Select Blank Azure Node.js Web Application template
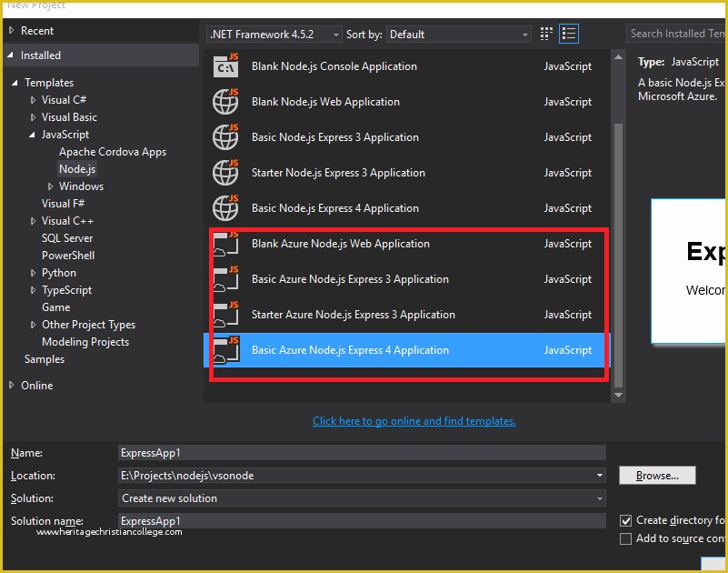Viewport: 728px width, 573px height. [x=406, y=244]
